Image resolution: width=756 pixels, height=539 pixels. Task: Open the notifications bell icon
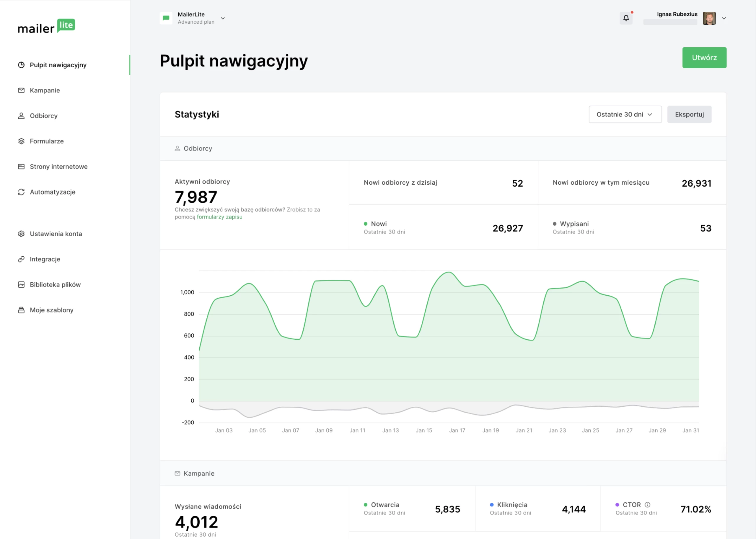pyautogui.click(x=625, y=18)
